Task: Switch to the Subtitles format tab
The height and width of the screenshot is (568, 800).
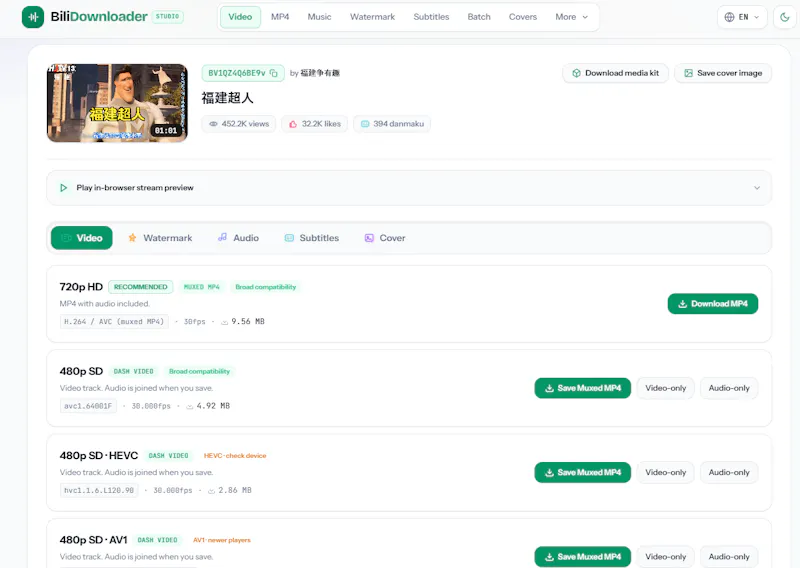Action: point(312,238)
